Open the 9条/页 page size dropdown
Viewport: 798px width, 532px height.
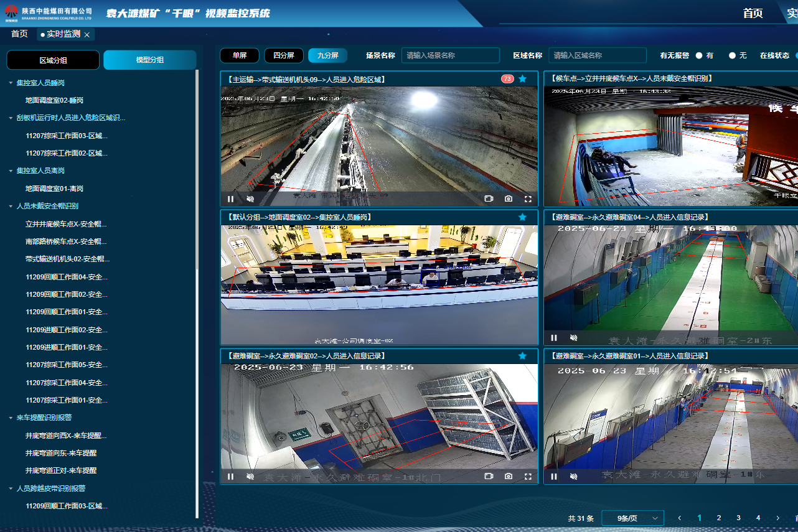click(x=632, y=518)
